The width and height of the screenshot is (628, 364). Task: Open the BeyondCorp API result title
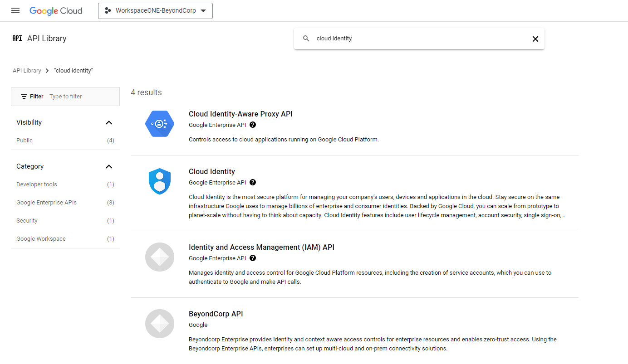216,314
